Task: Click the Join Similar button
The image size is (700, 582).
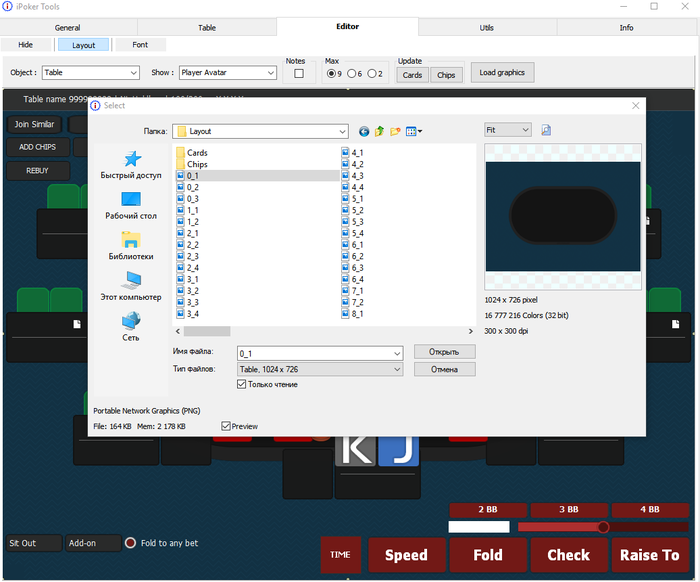Action: (x=34, y=125)
